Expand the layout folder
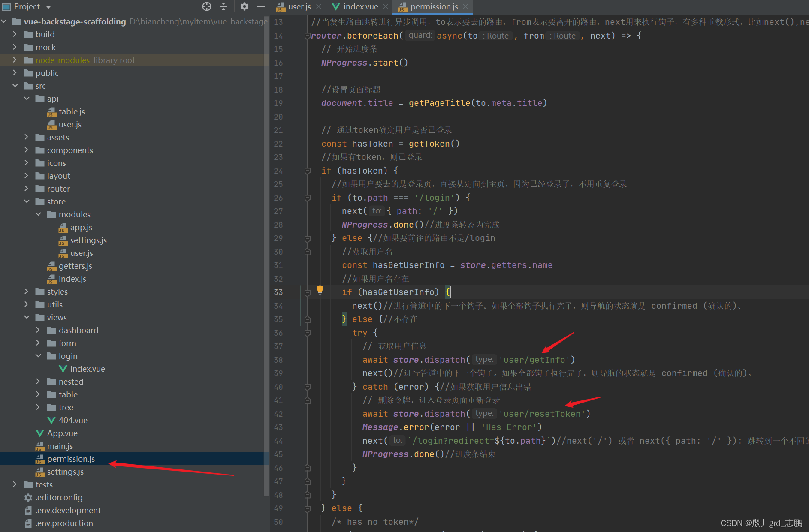The height and width of the screenshot is (532, 809). 27,176
